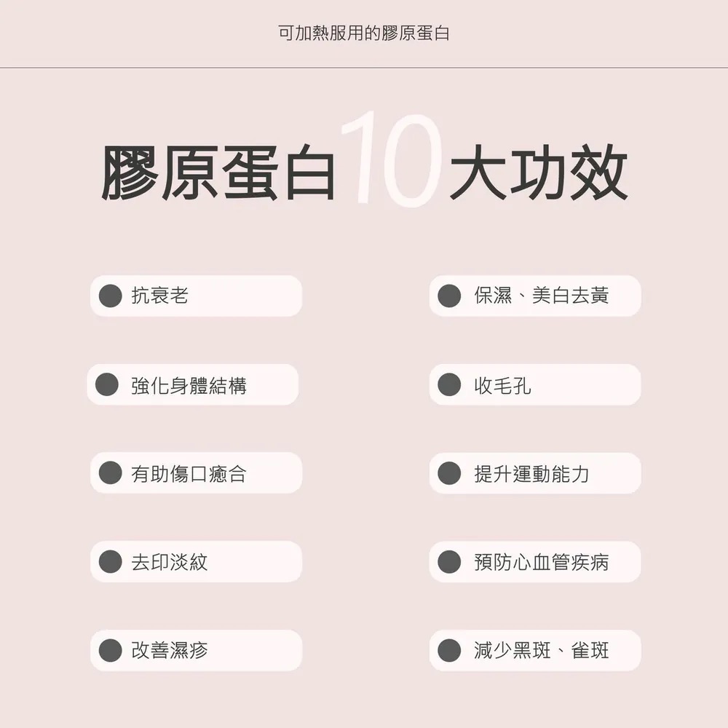Select the dark dot before 收毛孔

[449, 384]
